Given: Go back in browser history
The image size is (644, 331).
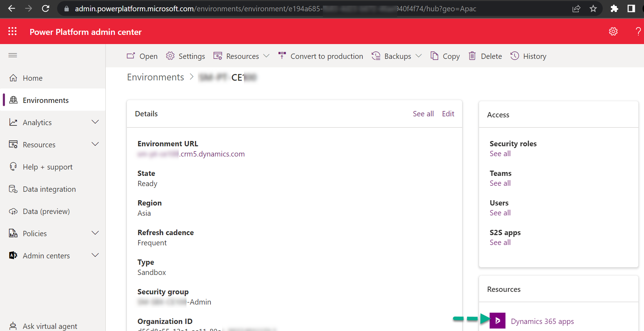Looking at the screenshot, I should click(12, 8).
